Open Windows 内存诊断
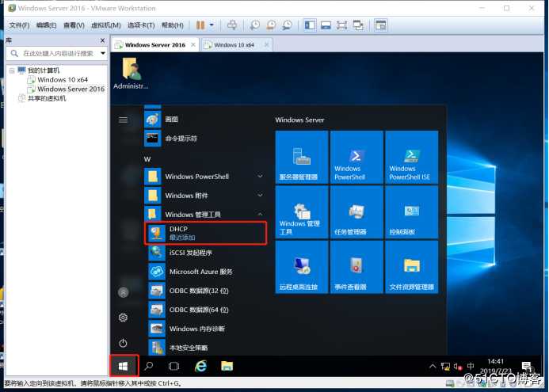The width and height of the screenshot is (549, 392). tap(207, 329)
